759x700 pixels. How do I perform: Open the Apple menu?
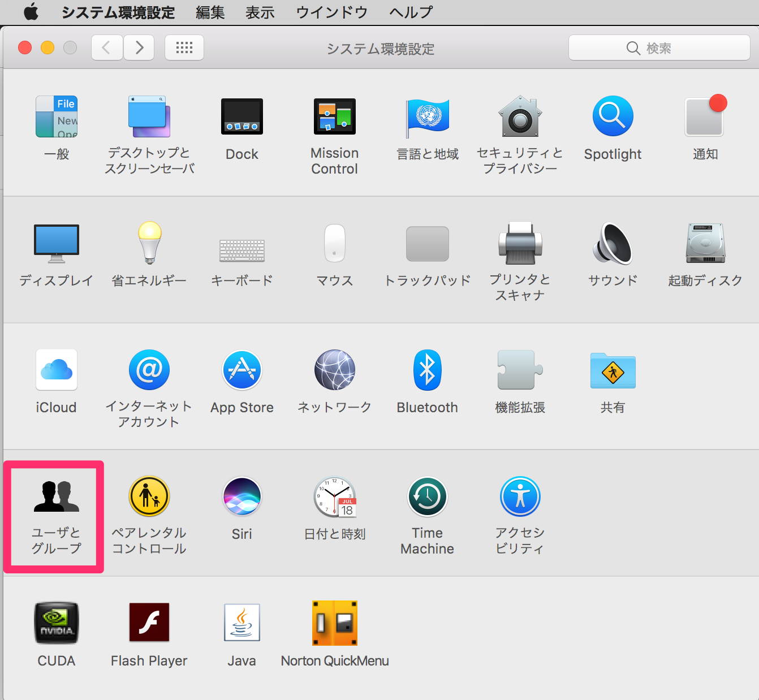[x=31, y=12]
